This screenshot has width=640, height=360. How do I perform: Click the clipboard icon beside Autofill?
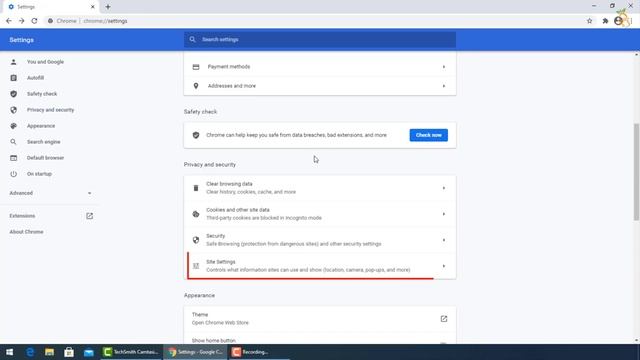13,78
